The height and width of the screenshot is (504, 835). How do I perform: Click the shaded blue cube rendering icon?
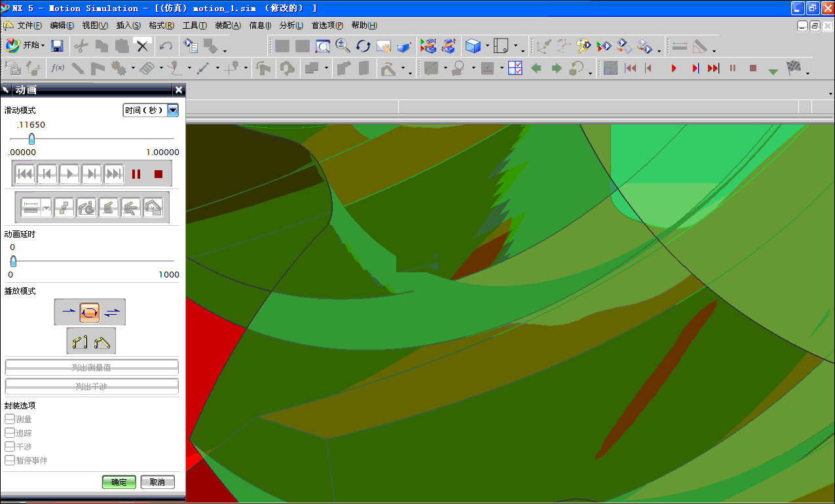472,46
